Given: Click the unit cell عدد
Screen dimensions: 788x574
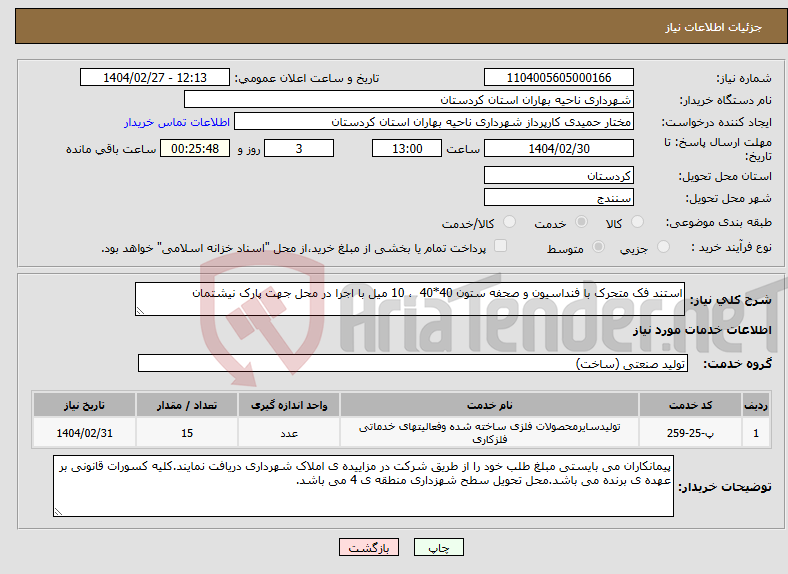Looking at the screenshot, I should 289,432.
